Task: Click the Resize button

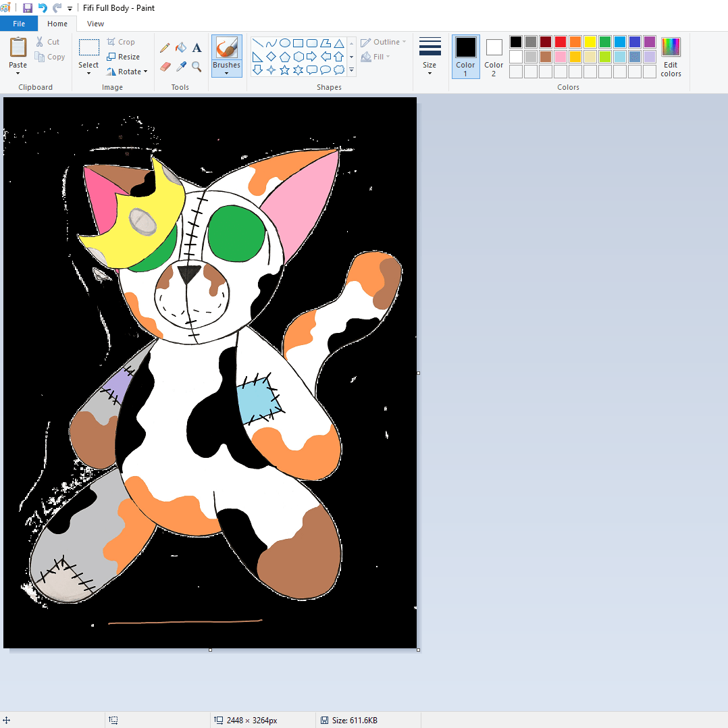Action: (x=124, y=57)
